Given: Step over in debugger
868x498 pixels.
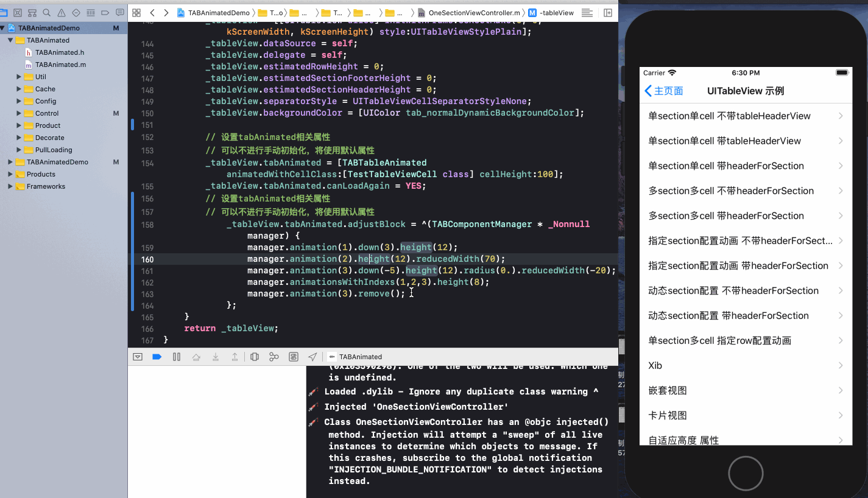Looking at the screenshot, I should point(196,357).
